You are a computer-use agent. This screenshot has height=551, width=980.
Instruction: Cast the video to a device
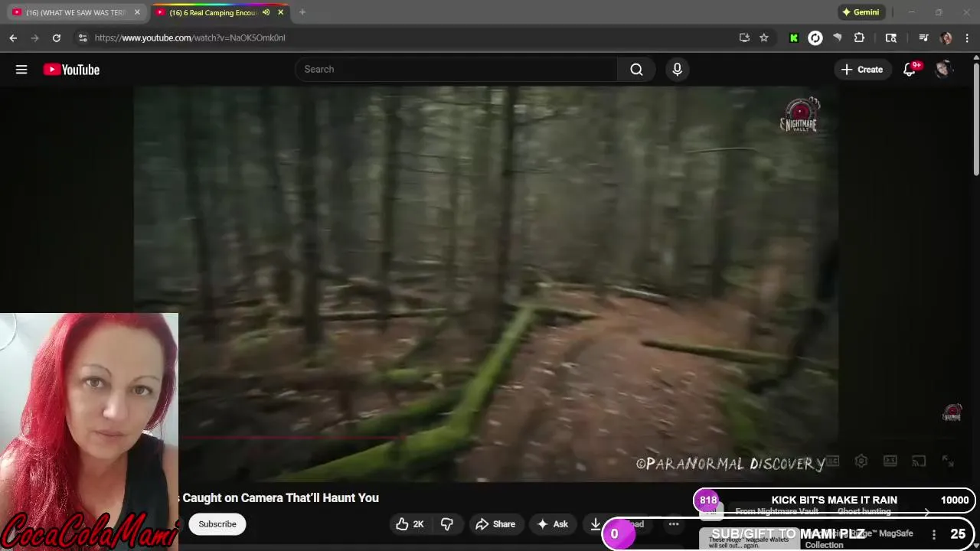[919, 461]
